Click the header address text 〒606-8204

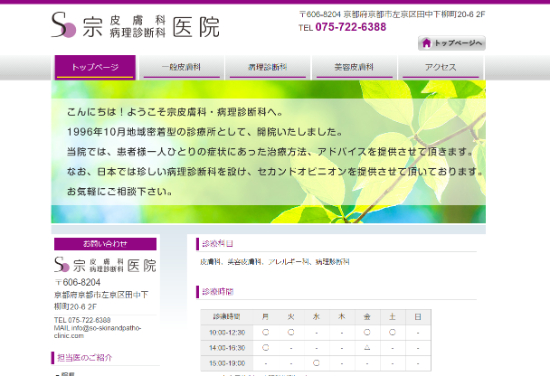point(392,14)
